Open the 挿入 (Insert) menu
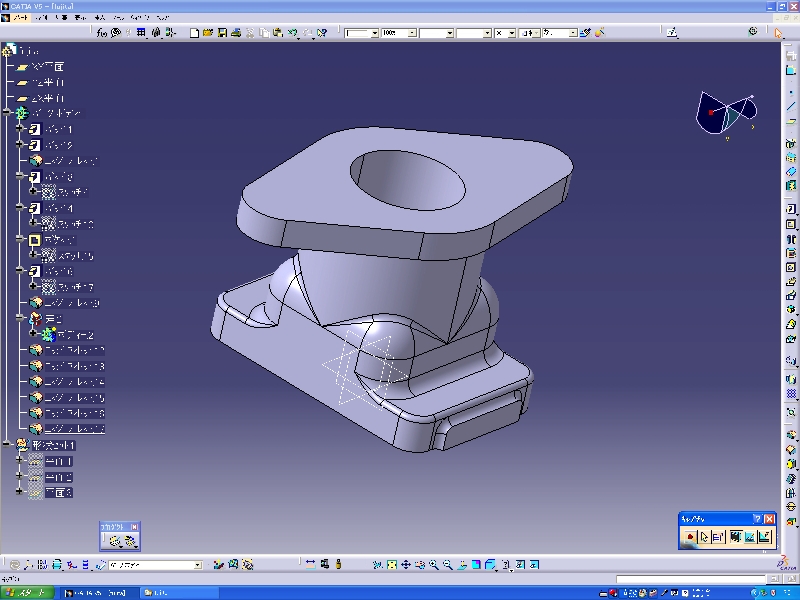 point(100,18)
